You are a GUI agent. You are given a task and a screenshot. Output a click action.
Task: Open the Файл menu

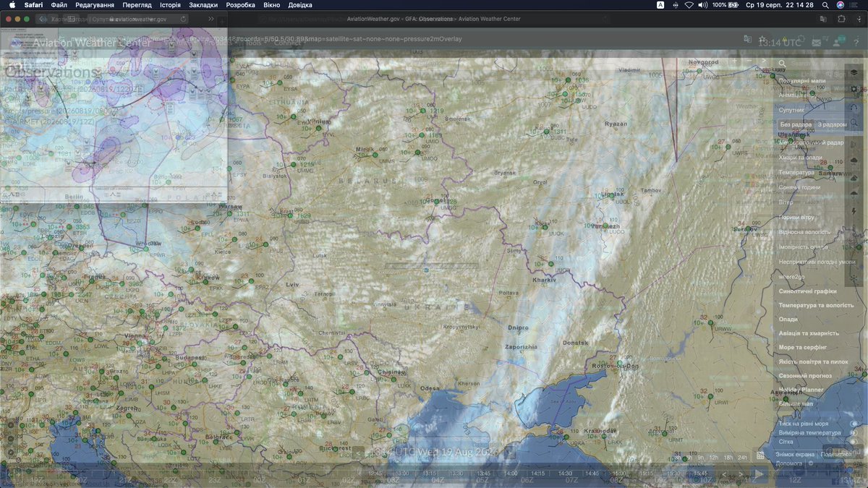click(x=59, y=5)
